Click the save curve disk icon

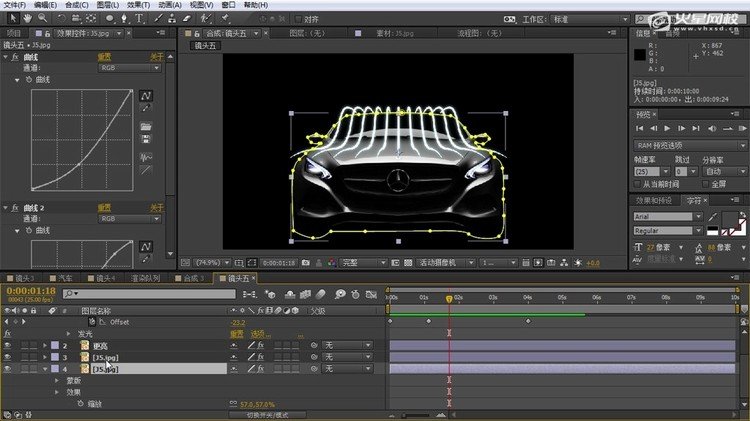(x=146, y=139)
